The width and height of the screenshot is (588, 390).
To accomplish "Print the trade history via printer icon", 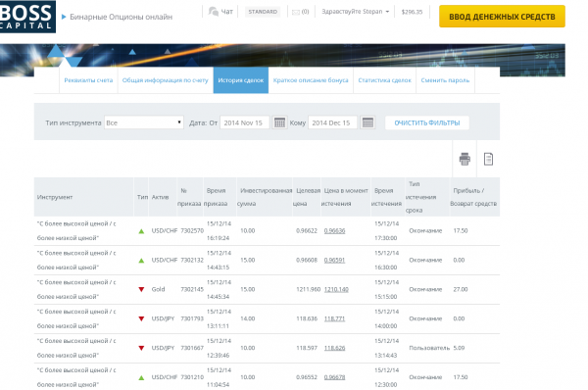I will 465,159.
